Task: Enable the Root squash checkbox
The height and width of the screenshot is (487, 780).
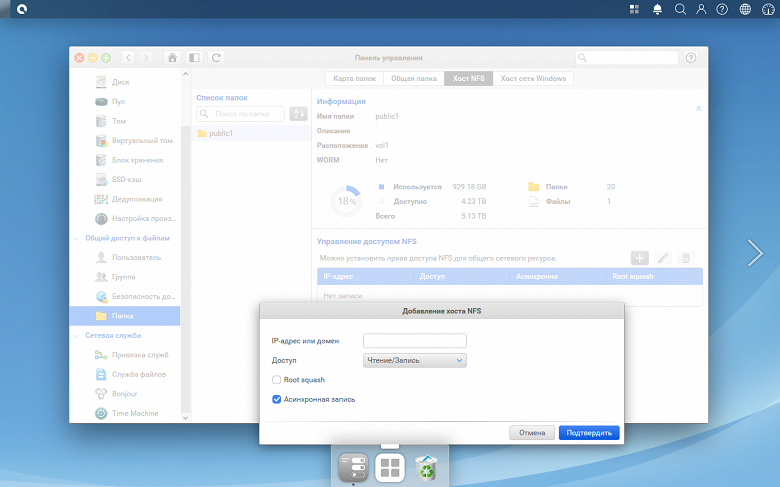Action: (277, 380)
